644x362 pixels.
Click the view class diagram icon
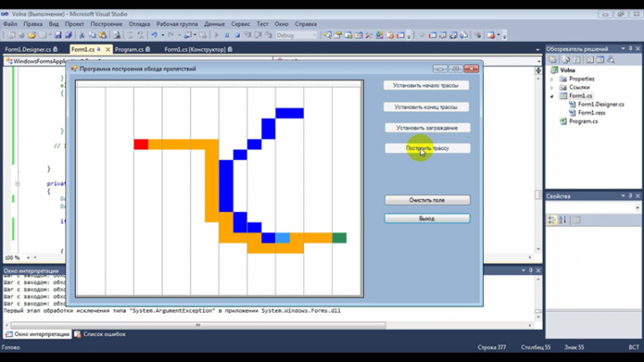611,60
